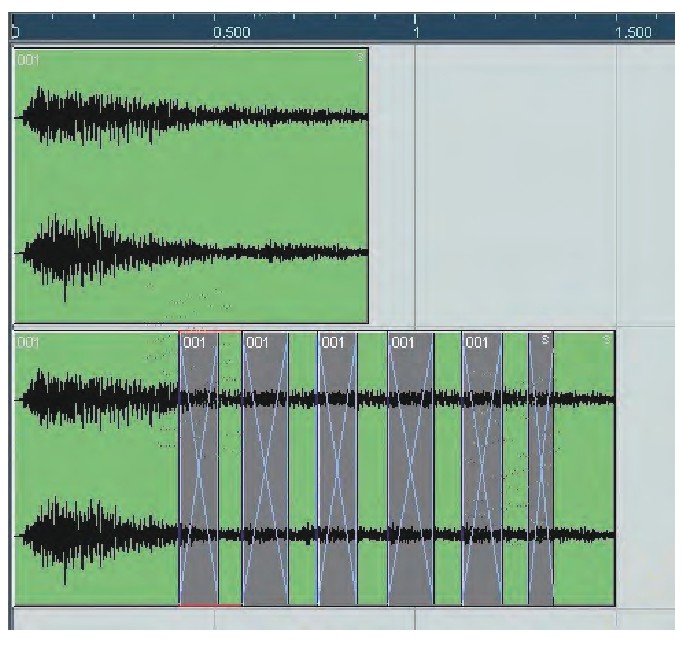Screen dimensions: 681x648
Task: Click stereo icon atop the narrow last crossfade
Action: point(546,339)
